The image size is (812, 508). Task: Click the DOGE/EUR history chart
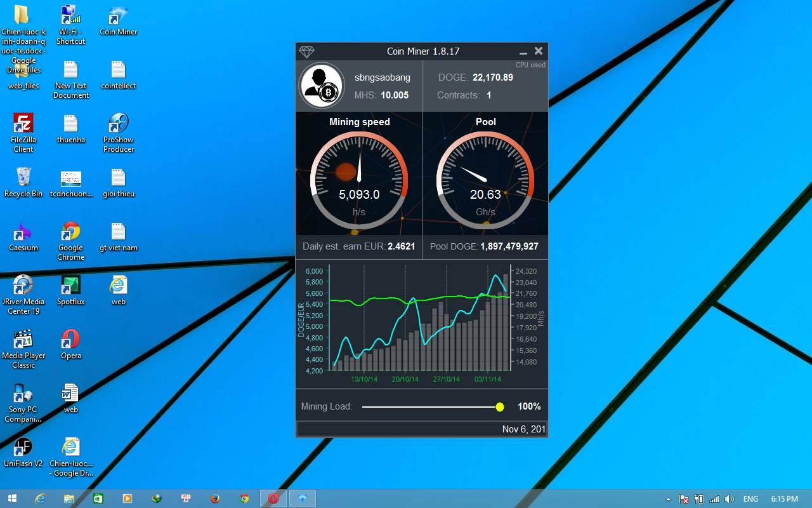(x=422, y=323)
